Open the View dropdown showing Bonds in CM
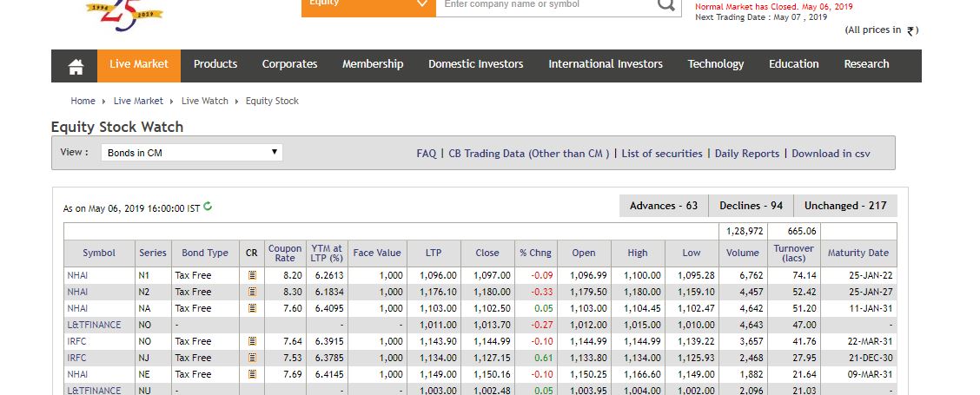The width and height of the screenshot is (980, 395). pos(192,153)
